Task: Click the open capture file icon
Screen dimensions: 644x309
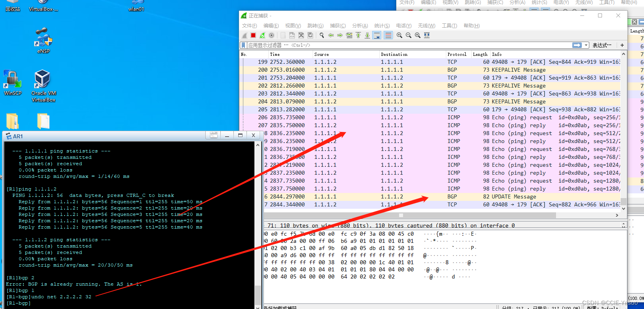Action: (x=283, y=35)
